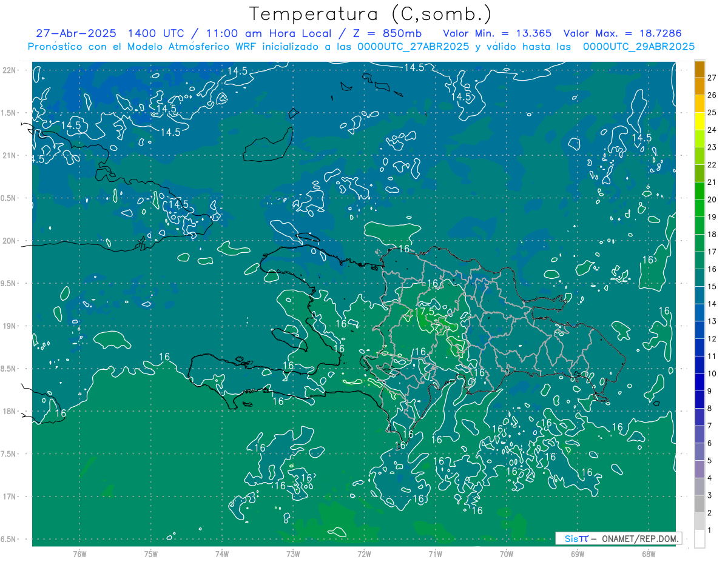
Task: Select "Valor Min. = 13.365" text
Action: [497, 33]
